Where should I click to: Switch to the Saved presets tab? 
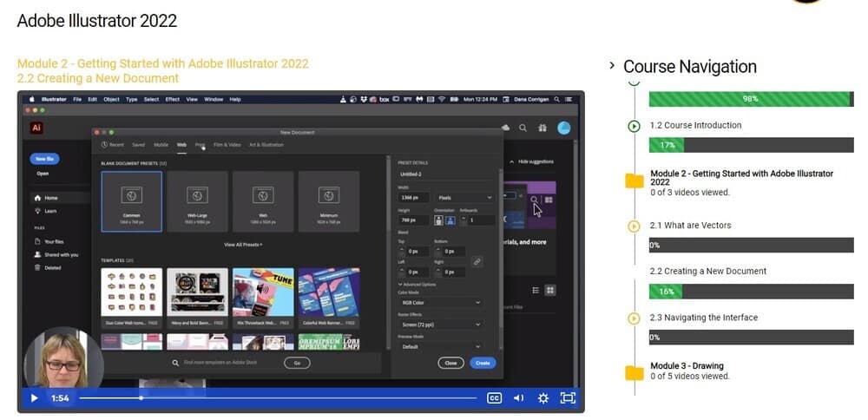click(x=138, y=145)
